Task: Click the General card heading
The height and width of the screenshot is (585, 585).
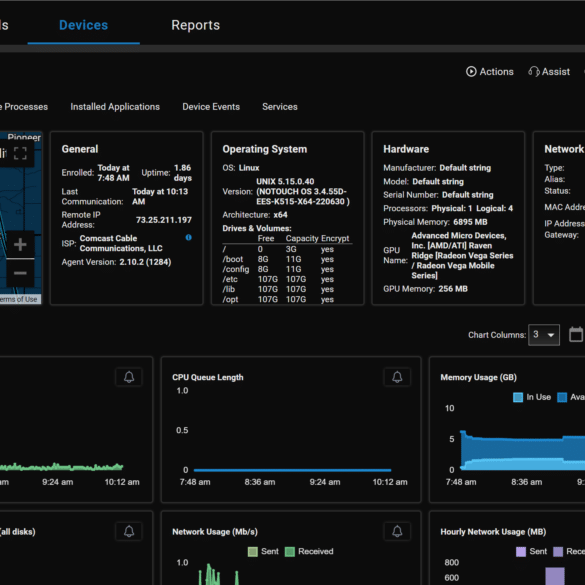Action: (80, 149)
